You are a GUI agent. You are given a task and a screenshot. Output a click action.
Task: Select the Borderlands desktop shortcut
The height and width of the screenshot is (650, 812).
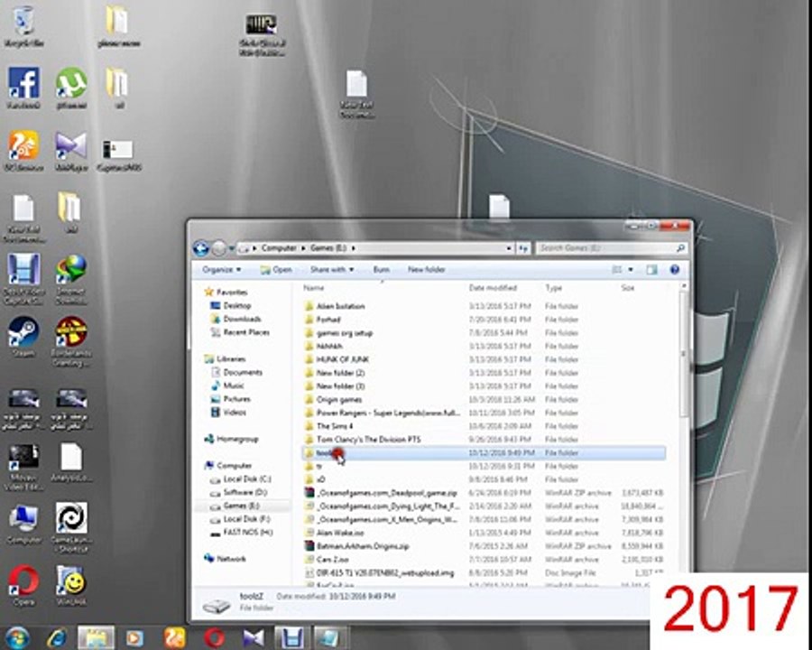pyautogui.click(x=71, y=341)
